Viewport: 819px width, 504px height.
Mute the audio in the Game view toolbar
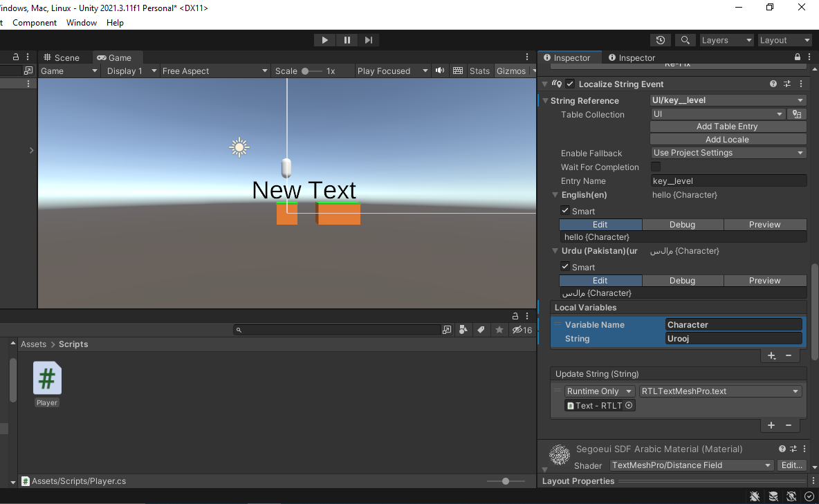click(440, 71)
